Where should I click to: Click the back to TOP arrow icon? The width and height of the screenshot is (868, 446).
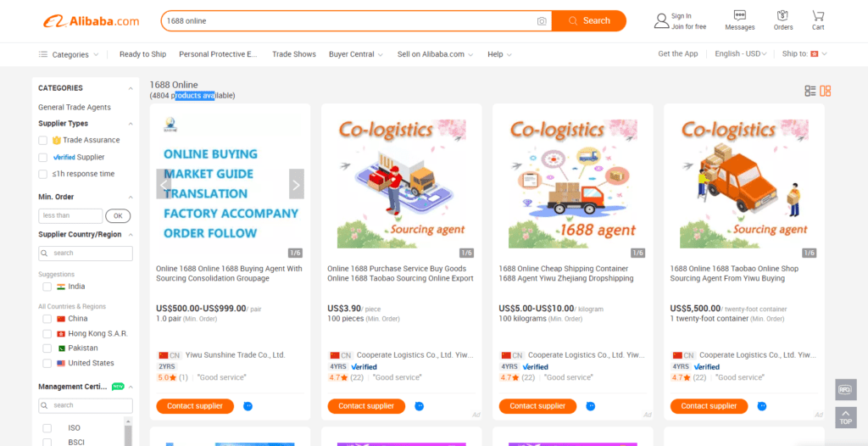point(845,417)
